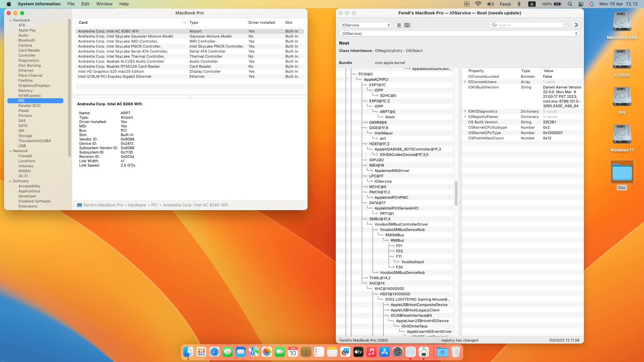Viewport: 644px width, 362px height.
Task: Open the (IOService) path popup
Action: point(459,34)
